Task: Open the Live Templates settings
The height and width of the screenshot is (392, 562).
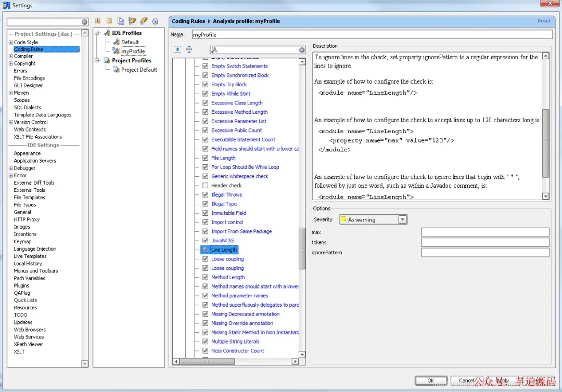Action: tap(30, 256)
